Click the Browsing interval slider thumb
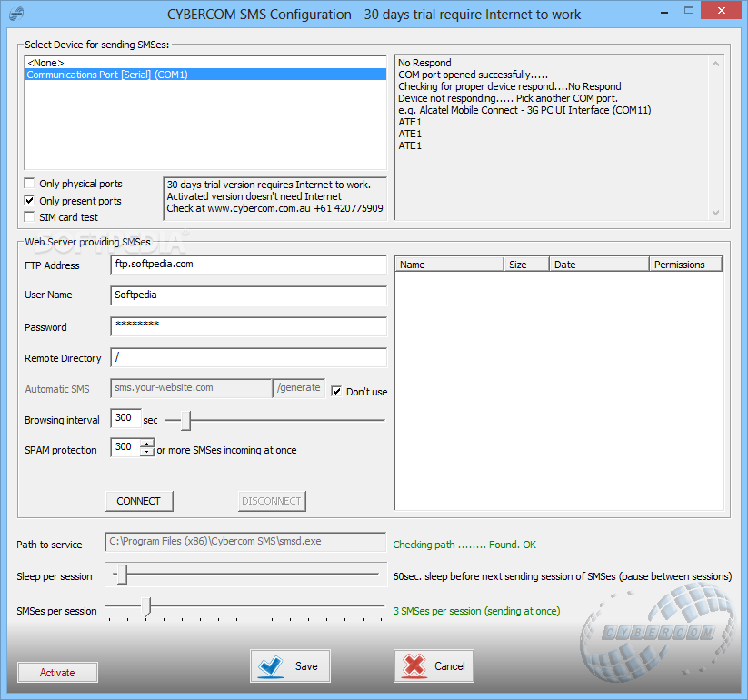 click(186, 420)
